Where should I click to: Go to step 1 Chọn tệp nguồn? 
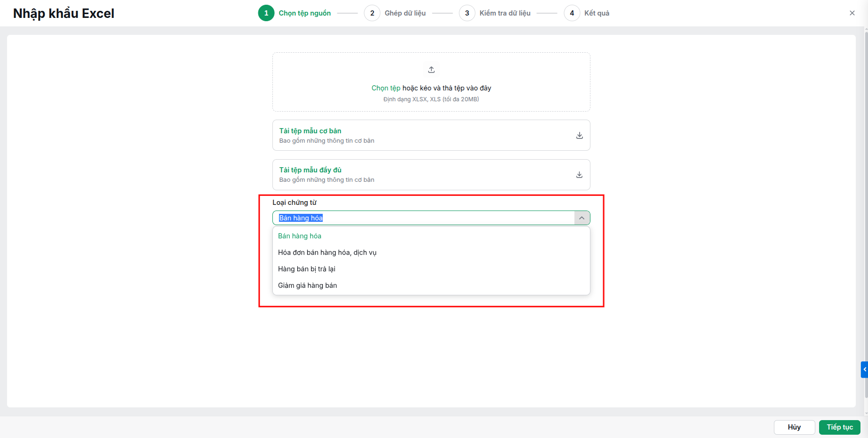[x=295, y=13]
